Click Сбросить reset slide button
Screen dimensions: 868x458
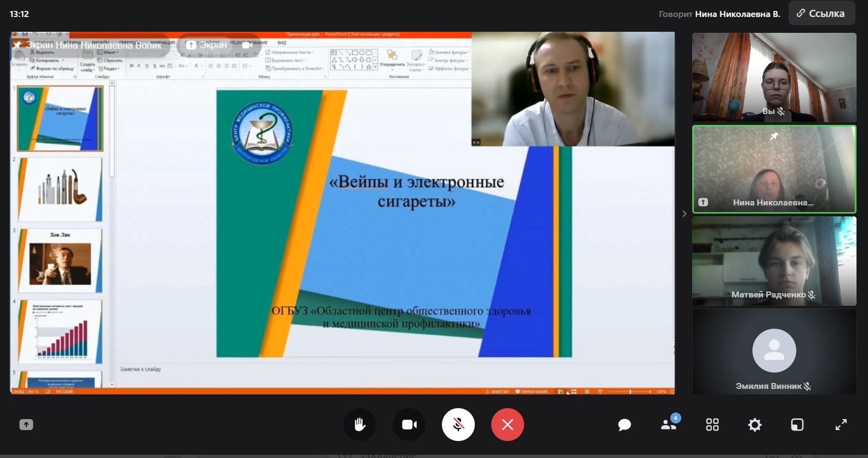[110, 60]
